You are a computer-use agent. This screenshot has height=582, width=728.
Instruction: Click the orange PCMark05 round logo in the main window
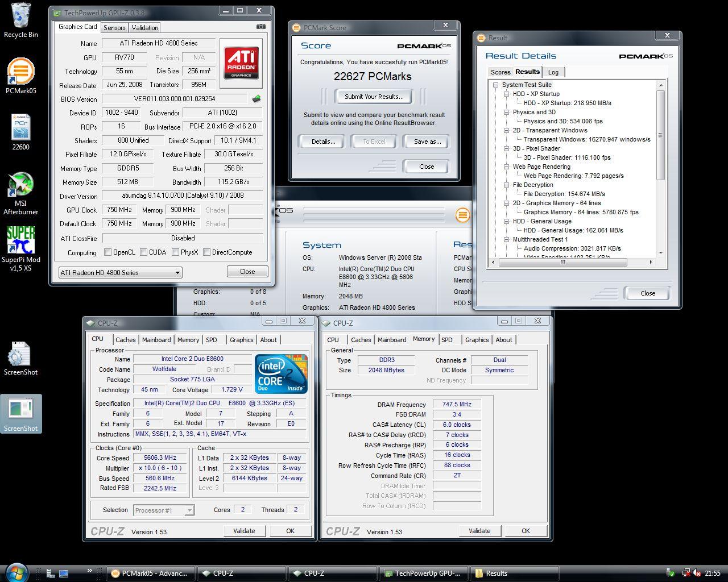(462, 215)
